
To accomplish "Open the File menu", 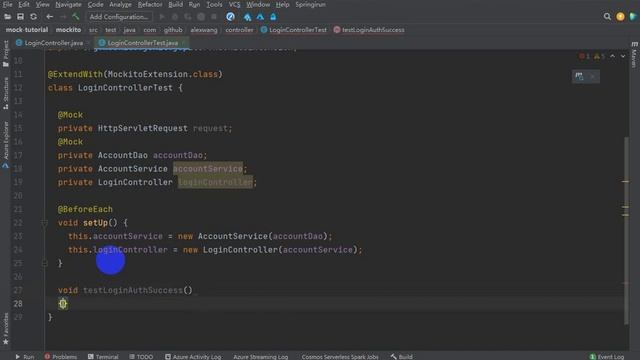I will point(7,4).
